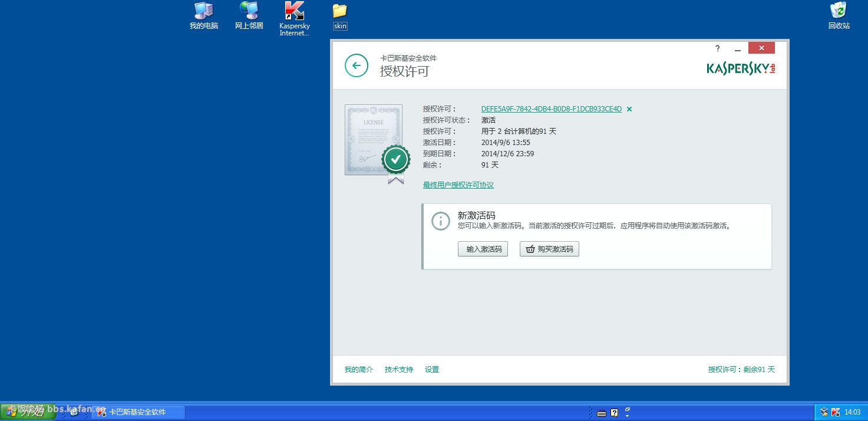Click the Kaspersky tray icon
The height and width of the screenshot is (421, 868).
[x=835, y=412]
